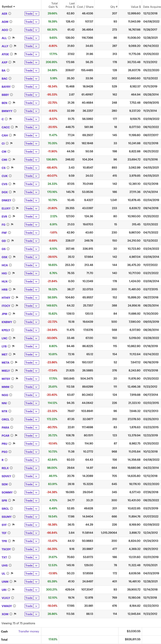Click the flag icon beside UNM
The image size is (161, 644).
coord(15,581)
